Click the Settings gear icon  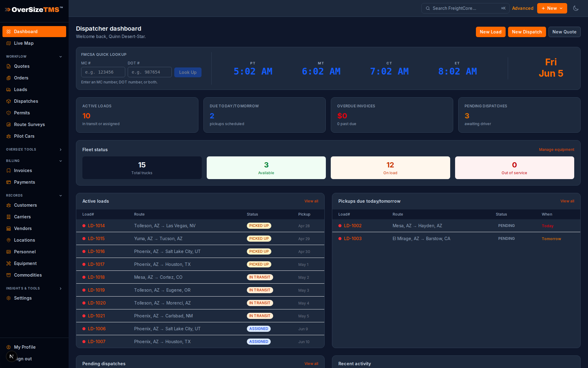tap(9, 298)
